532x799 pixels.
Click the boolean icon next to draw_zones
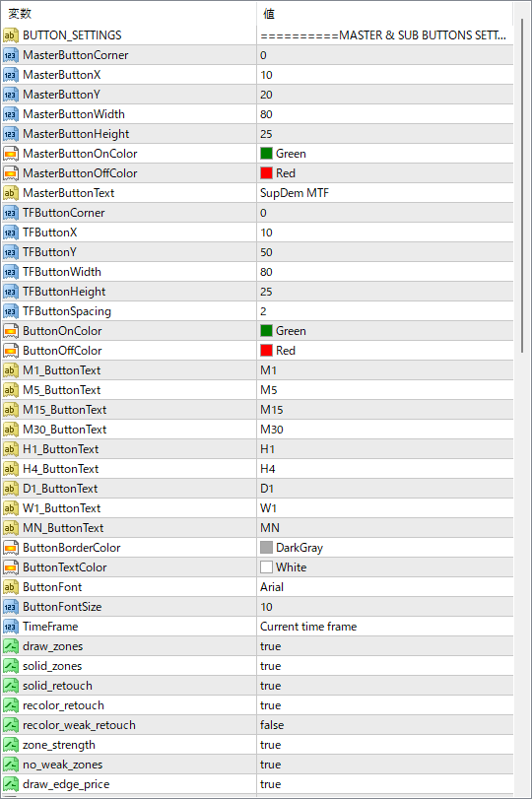point(10,646)
